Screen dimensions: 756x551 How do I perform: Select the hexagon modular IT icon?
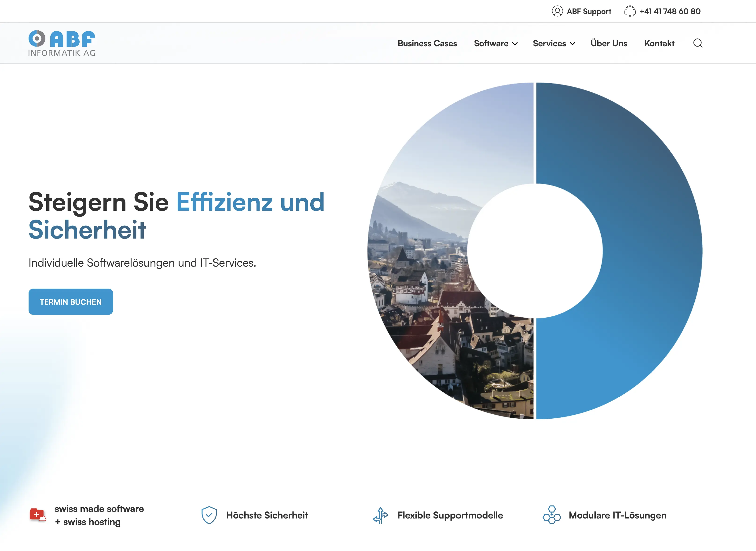(552, 515)
